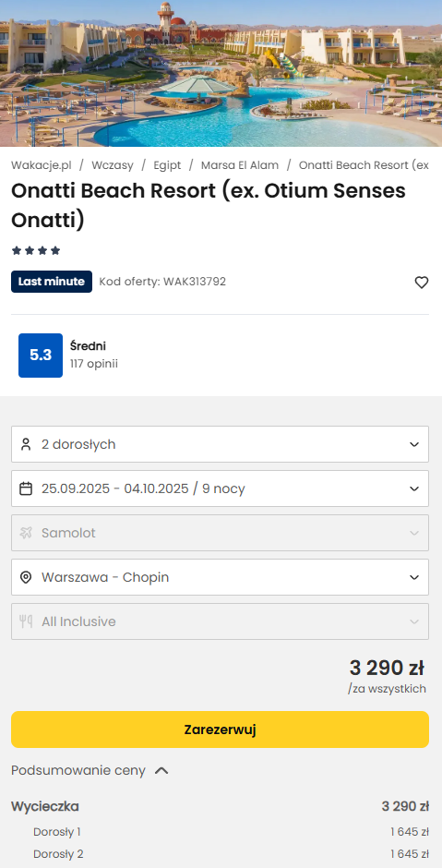Image resolution: width=442 pixels, height=868 pixels.
Task: Open the Warszawa - Chopin departure dropdown
Action: click(x=220, y=577)
